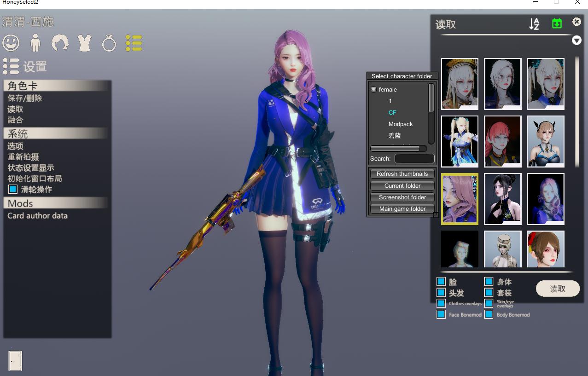Image resolution: width=588 pixels, height=376 pixels.
Task: Collapse the female folder node
Action: pos(374,89)
